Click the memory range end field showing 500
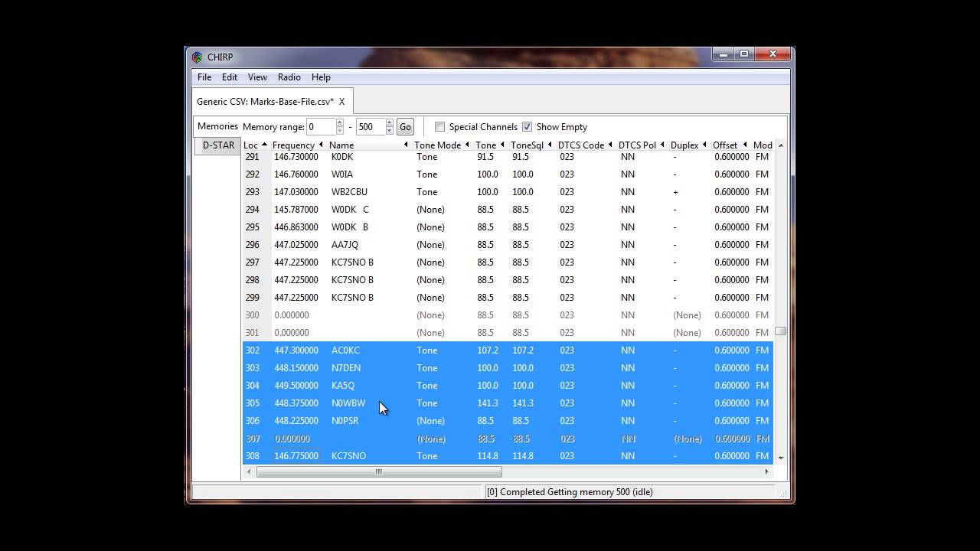The height and width of the screenshot is (551, 980). (371, 127)
